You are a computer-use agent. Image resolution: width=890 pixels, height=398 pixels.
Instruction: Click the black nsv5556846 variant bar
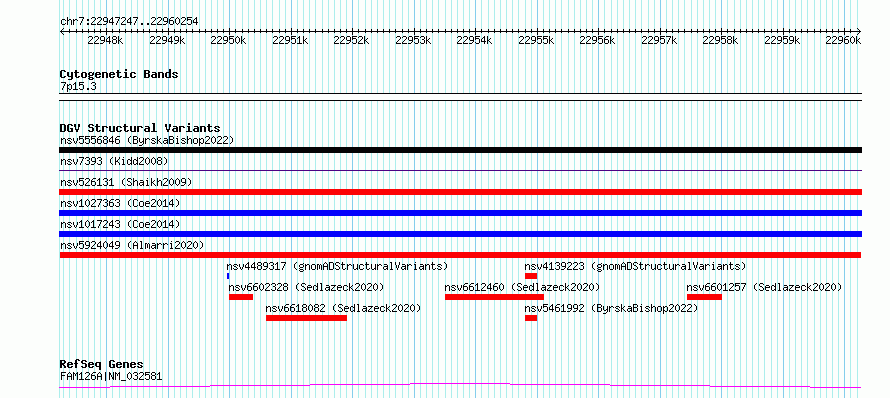[460, 150]
